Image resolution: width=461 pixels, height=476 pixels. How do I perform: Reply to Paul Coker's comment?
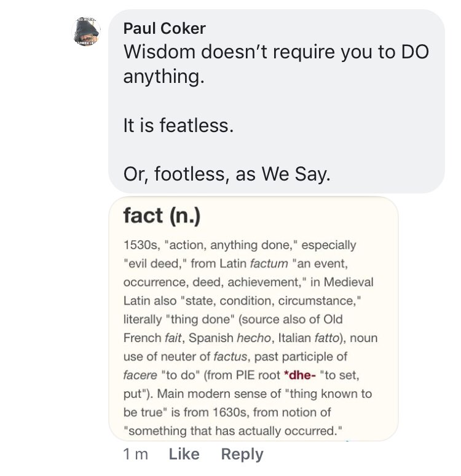coord(242,454)
